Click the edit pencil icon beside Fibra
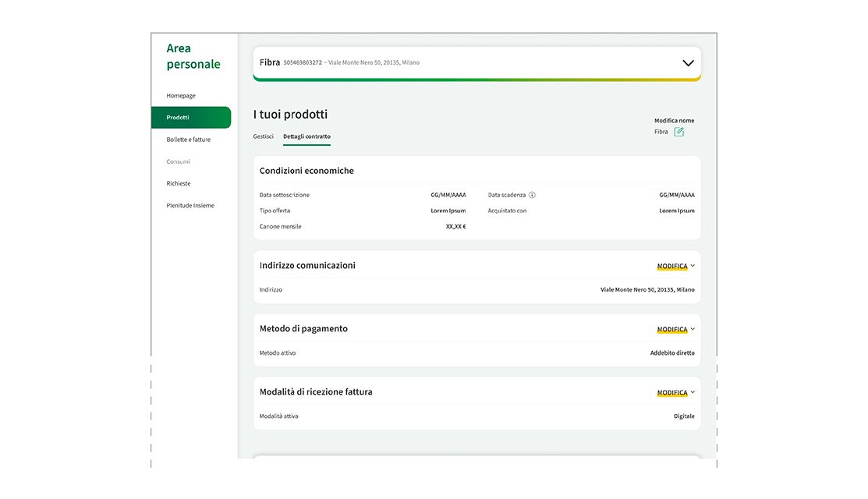This screenshot has height=499, width=868. [678, 132]
